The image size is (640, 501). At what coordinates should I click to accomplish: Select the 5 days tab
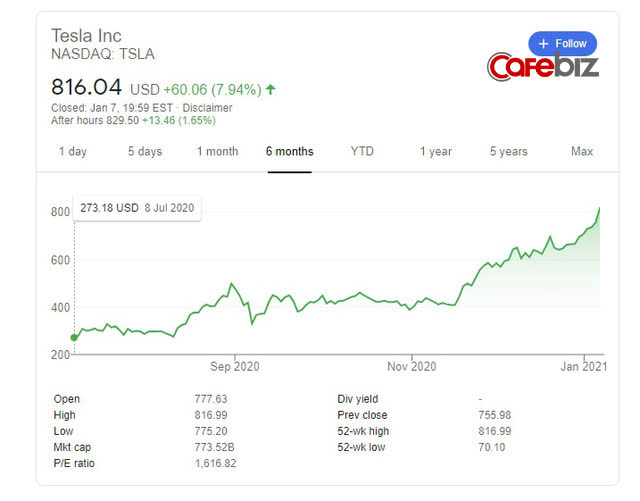tap(144, 152)
